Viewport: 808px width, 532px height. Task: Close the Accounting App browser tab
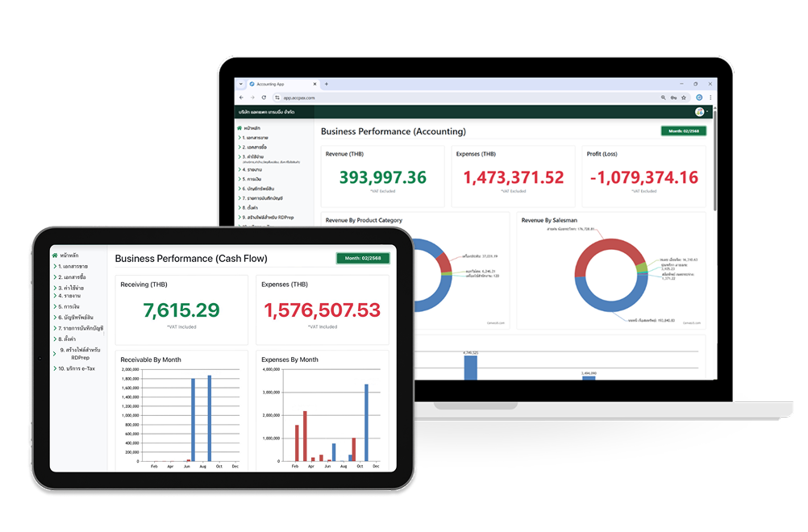[314, 84]
